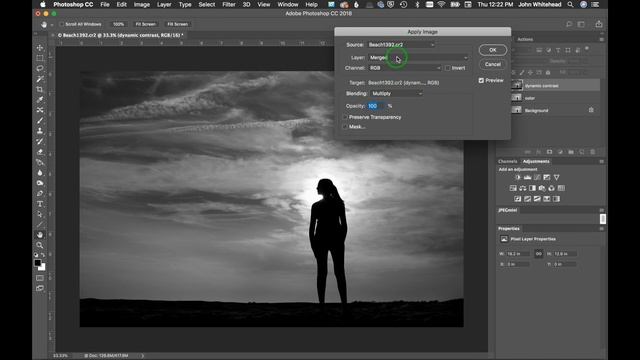Image resolution: width=640 pixels, height=360 pixels.
Task: Enable the Mask checkbox
Action: (x=345, y=127)
